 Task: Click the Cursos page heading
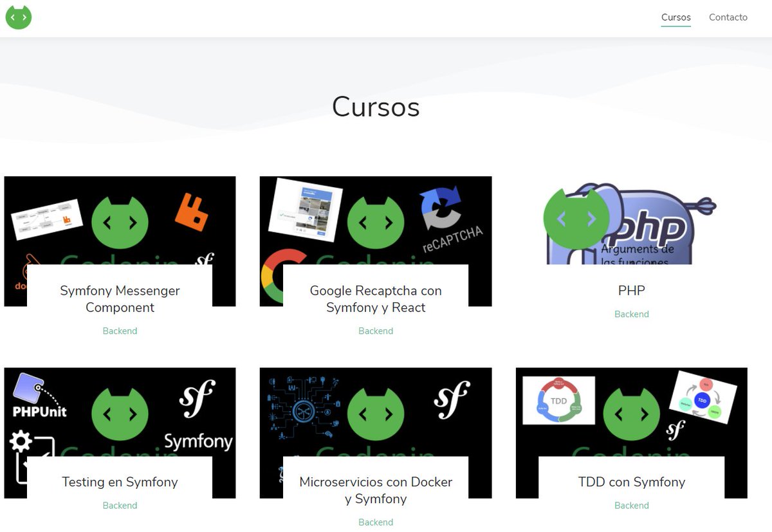click(376, 107)
